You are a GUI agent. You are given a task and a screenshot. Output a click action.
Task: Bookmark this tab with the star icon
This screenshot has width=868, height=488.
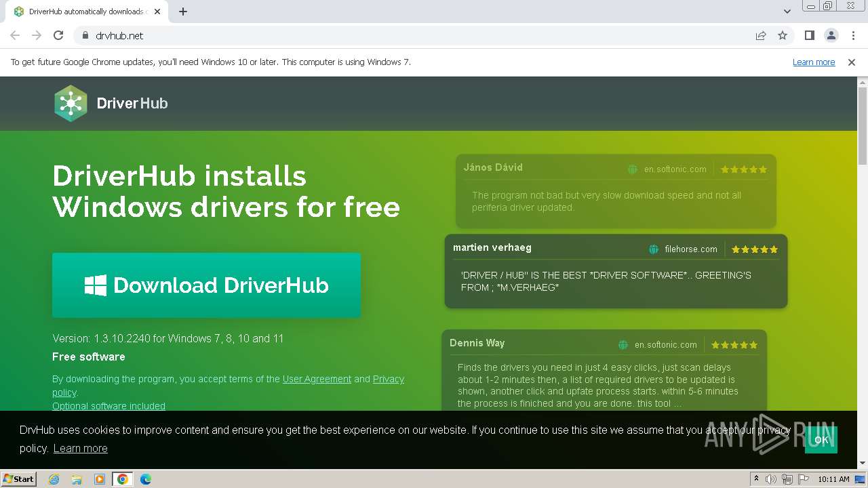tap(783, 36)
